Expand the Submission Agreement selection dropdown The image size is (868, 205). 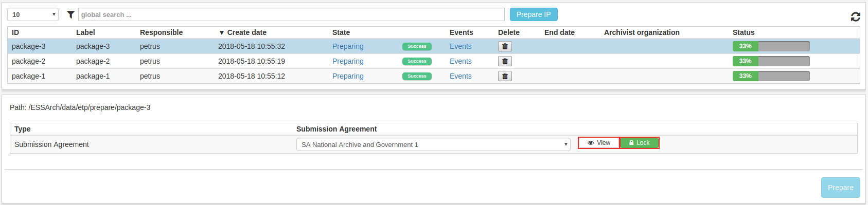coord(433,144)
